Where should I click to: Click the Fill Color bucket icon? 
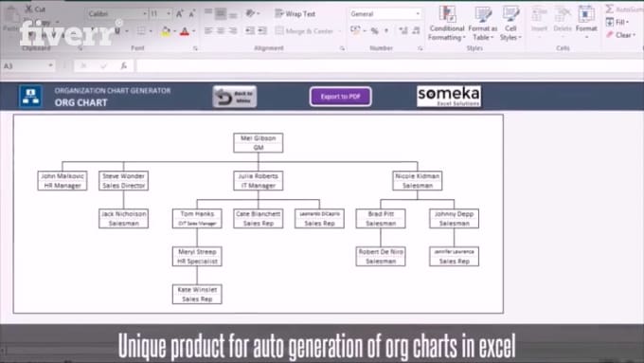coord(166,31)
